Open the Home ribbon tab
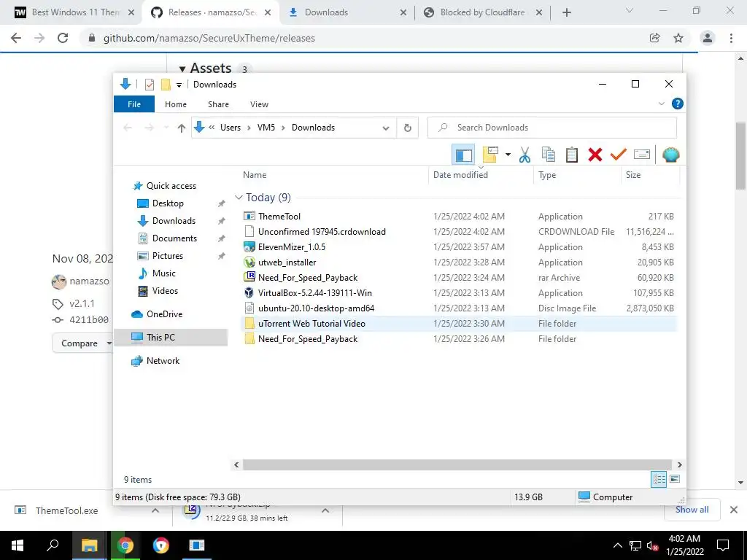The image size is (747, 560). click(176, 104)
